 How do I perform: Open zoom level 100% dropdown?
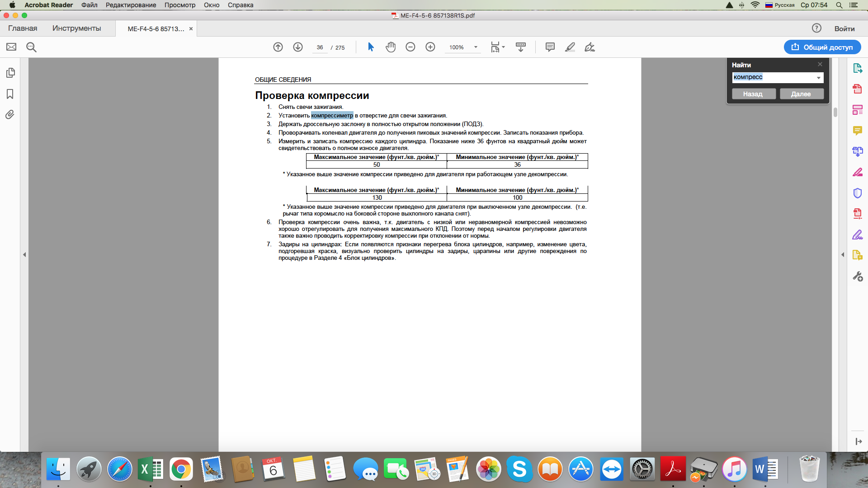pos(476,47)
